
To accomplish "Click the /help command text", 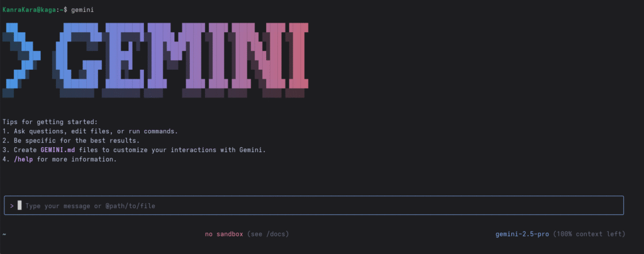I will click(x=23, y=159).
